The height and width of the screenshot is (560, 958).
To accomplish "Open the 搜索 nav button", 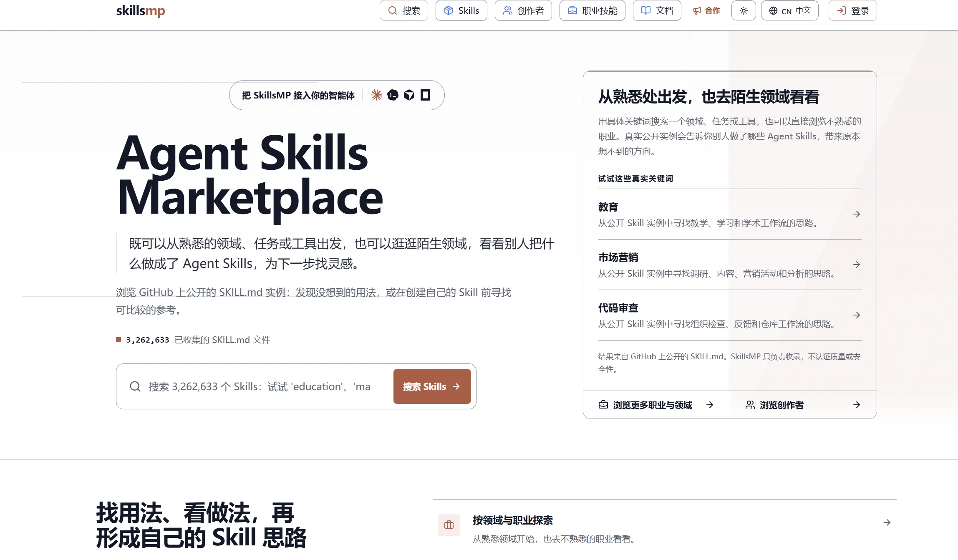I will (x=403, y=10).
